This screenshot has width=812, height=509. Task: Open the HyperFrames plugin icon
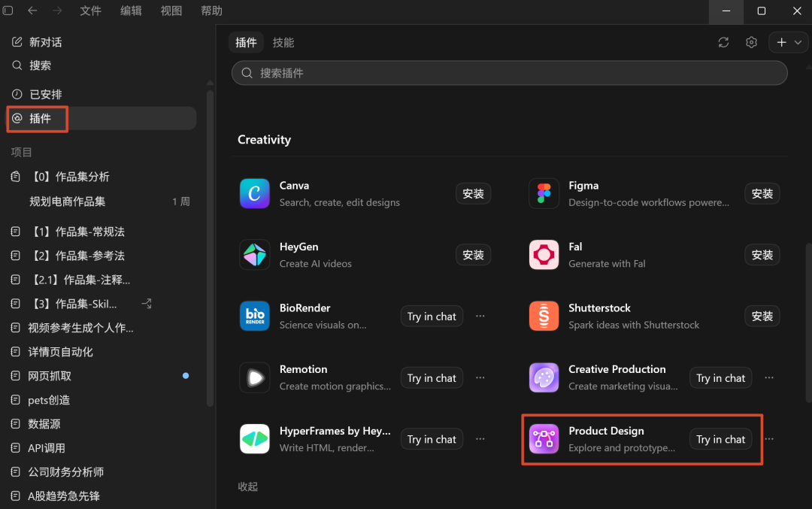[254, 439]
